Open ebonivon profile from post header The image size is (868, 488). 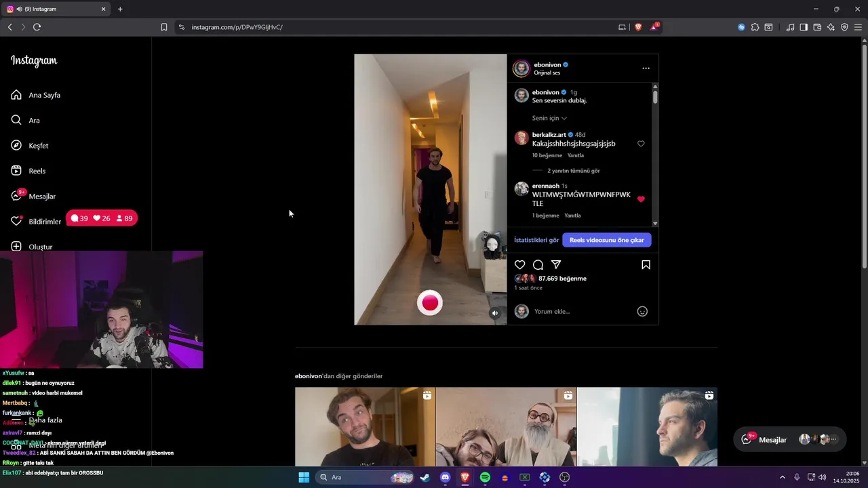(x=547, y=65)
